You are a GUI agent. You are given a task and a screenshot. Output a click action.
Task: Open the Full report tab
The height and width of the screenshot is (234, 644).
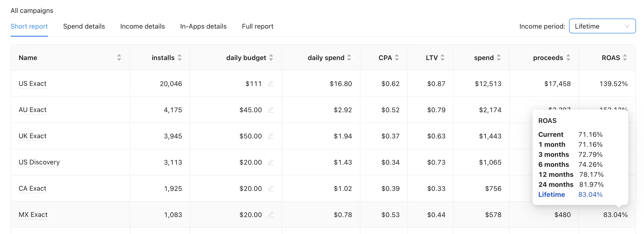[257, 26]
